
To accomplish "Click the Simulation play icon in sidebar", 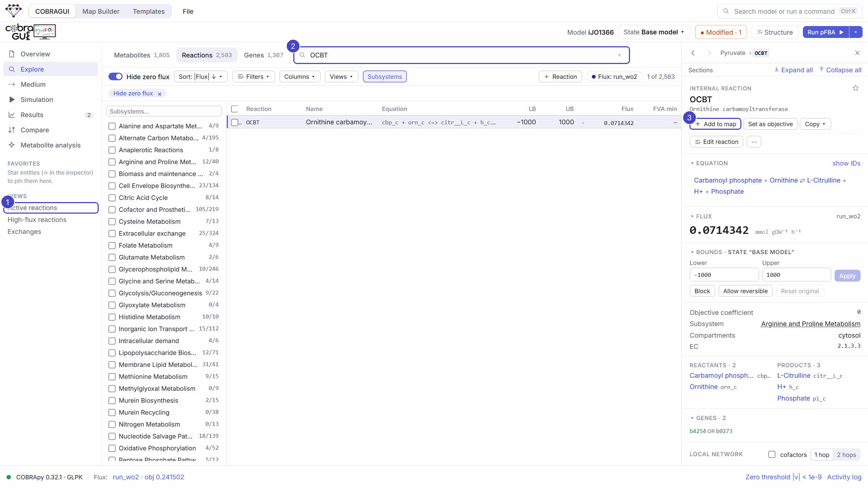I will [12, 99].
